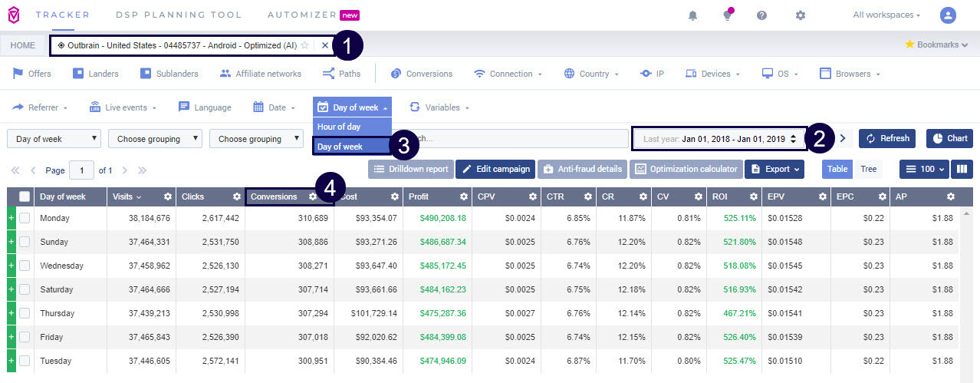Star the Outbrain campaign tab

pyautogui.click(x=304, y=45)
